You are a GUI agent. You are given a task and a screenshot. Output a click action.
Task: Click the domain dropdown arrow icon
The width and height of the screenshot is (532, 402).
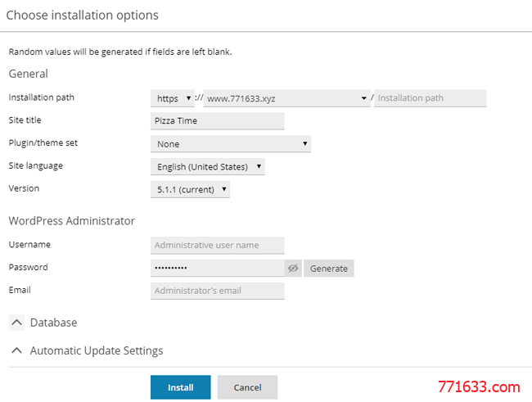363,98
